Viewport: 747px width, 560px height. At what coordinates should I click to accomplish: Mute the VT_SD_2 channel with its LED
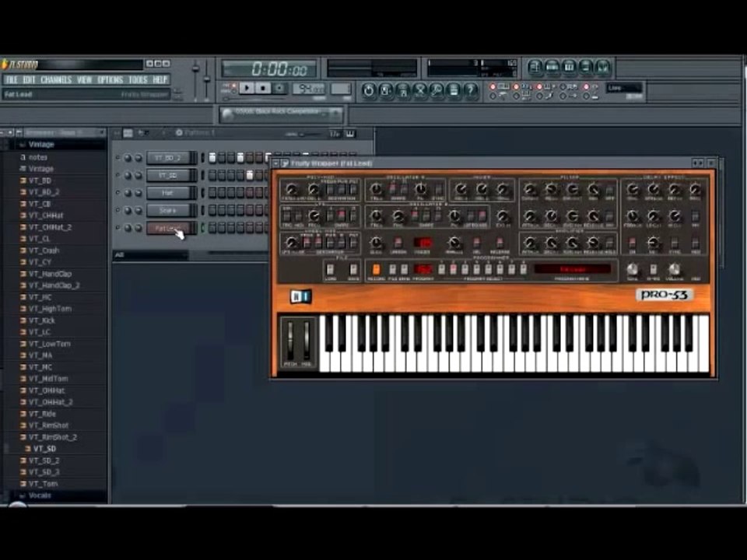pyautogui.click(x=117, y=158)
